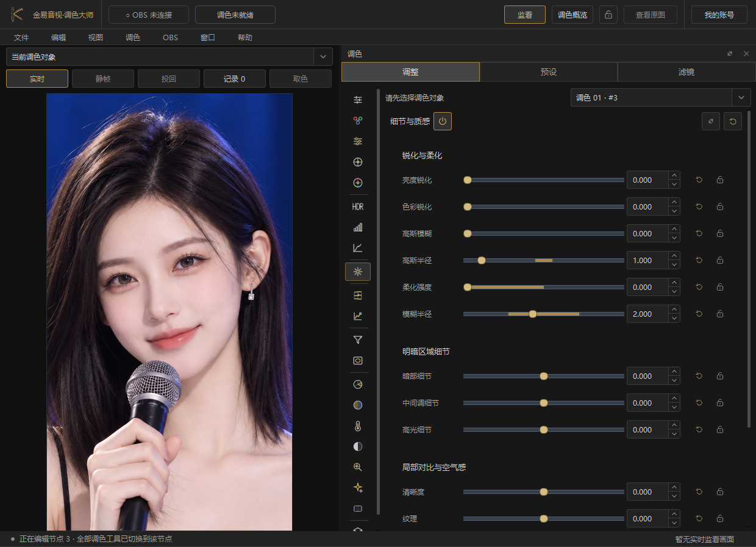756x547 pixels.
Task: Switch to the 预设 tab
Action: (x=549, y=72)
